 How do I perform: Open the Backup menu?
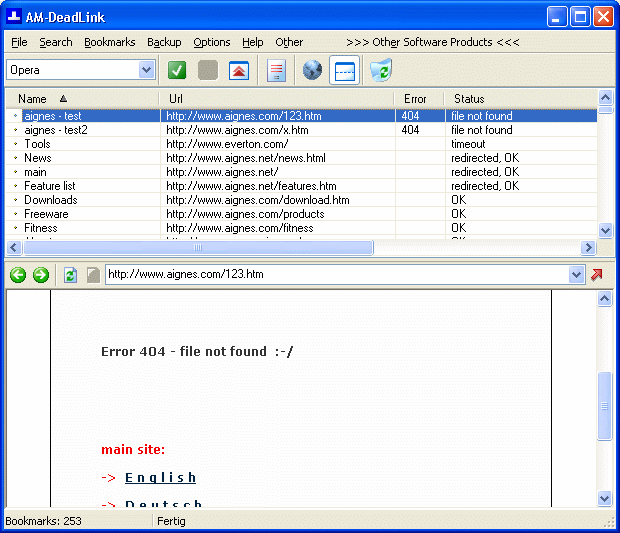pos(164,42)
